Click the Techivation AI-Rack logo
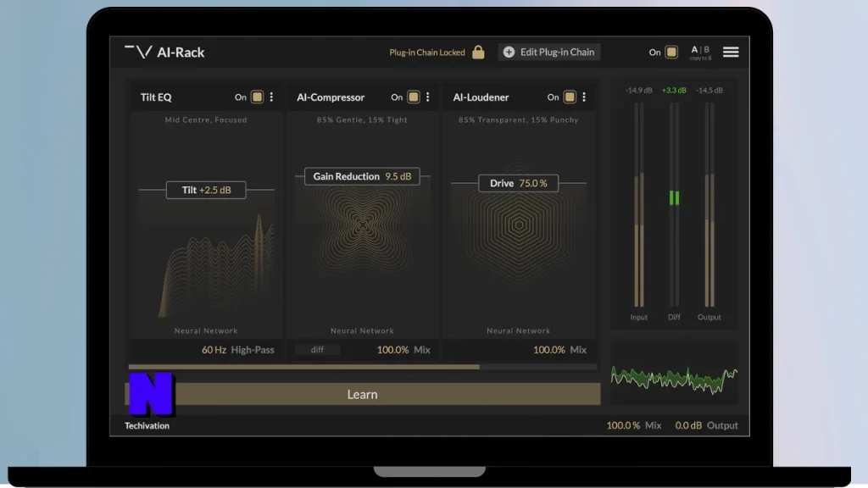 pyautogui.click(x=164, y=52)
